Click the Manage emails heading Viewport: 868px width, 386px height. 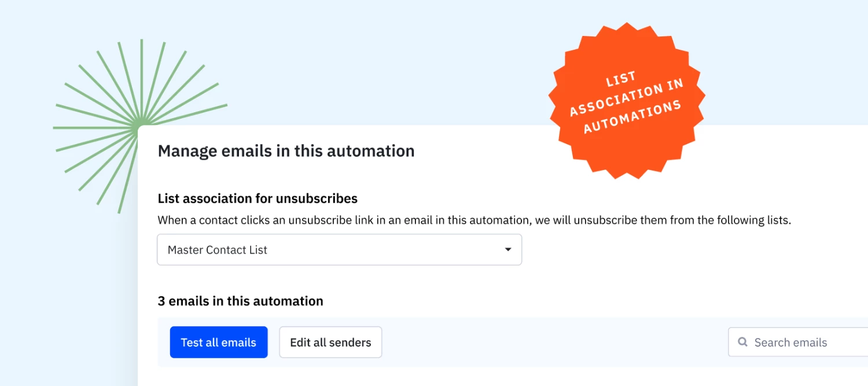[x=286, y=150]
